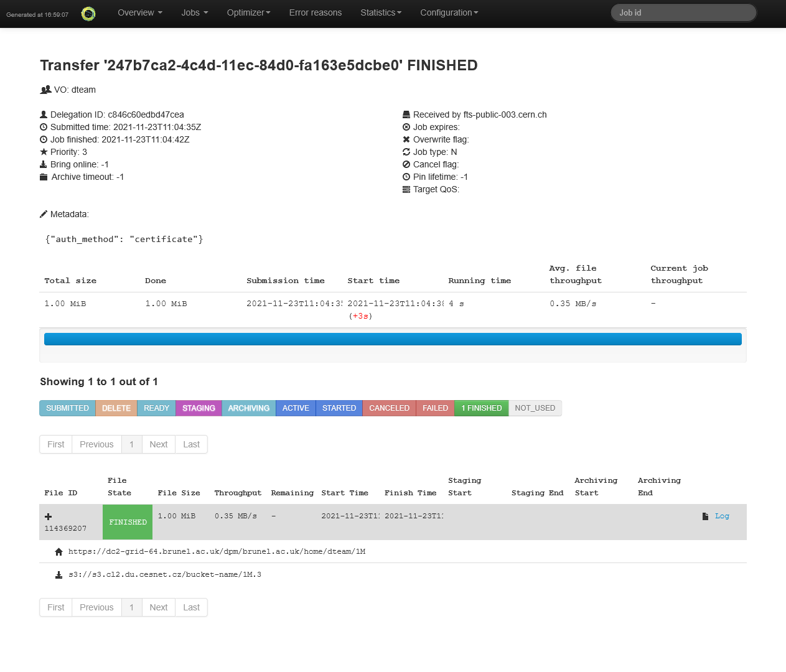Click the blue transfer progress bar
The height and width of the screenshot is (672, 786).
tap(393, 339)
